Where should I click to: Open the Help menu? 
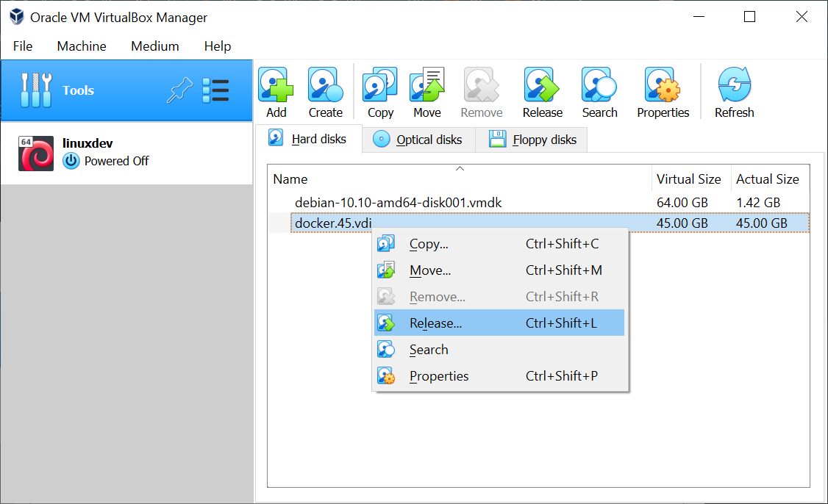218,46
